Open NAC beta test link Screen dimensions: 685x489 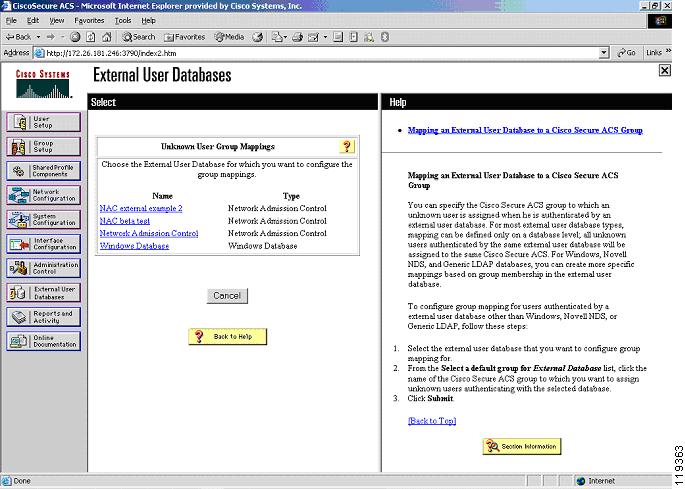125,221
